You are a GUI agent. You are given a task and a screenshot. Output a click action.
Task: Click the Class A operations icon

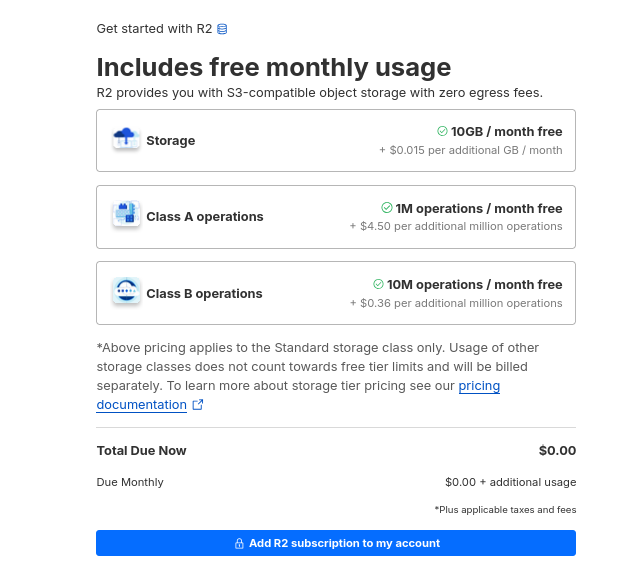[x=126, y=215]
